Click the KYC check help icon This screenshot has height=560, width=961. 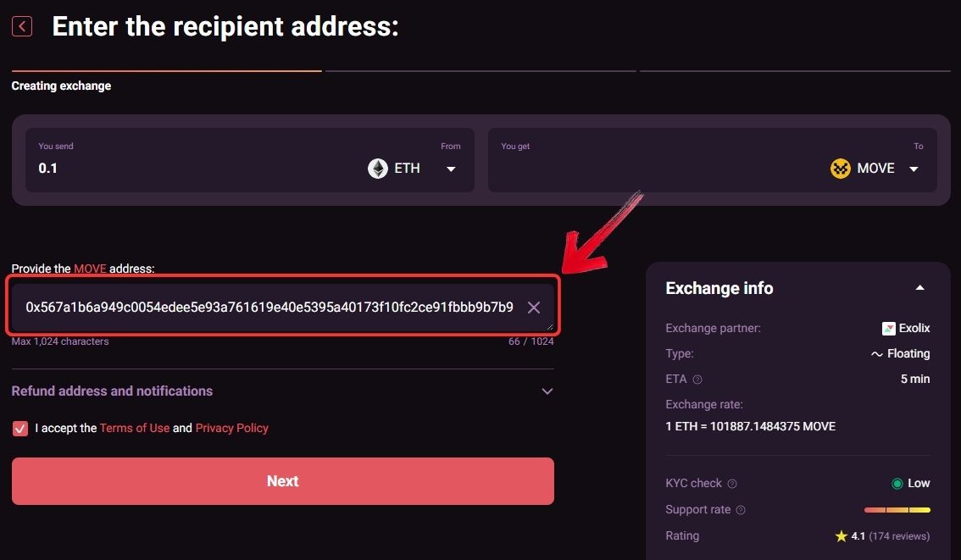coord(732,484)
